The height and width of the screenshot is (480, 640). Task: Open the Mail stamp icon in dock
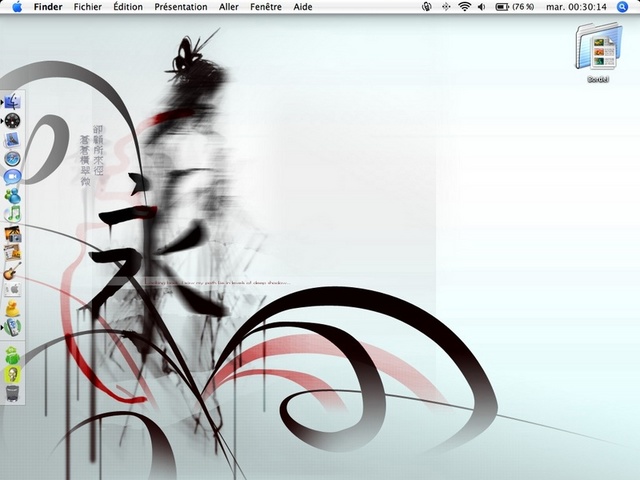(13, 140)
